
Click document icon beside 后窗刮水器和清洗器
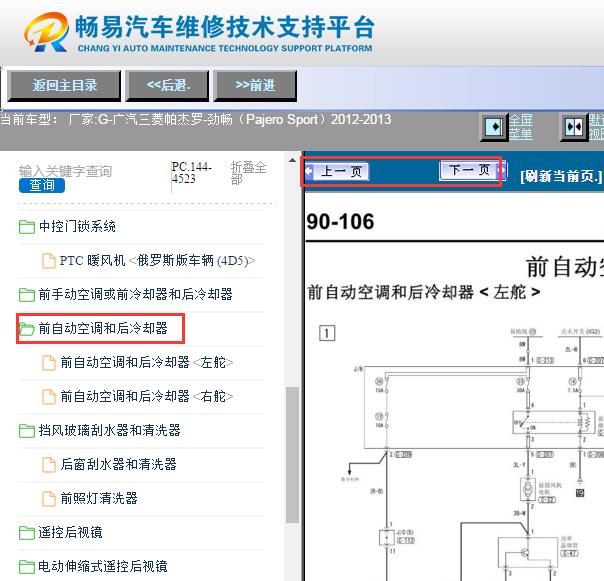pyautogui.click(x=49, y=464)
